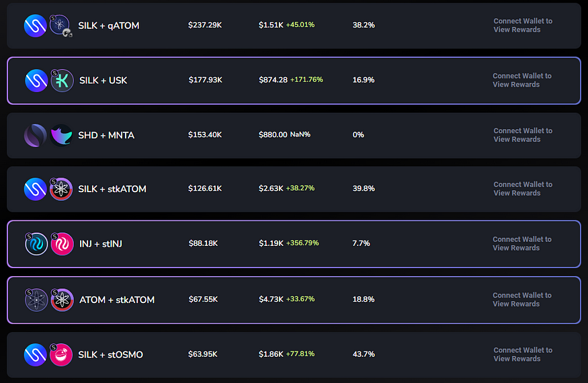This screenshot has width=588, height=383.
Task: Click the 39.8% APR for SILK + stkATOM
Action: pyautogui.click(x=364, y=188)
